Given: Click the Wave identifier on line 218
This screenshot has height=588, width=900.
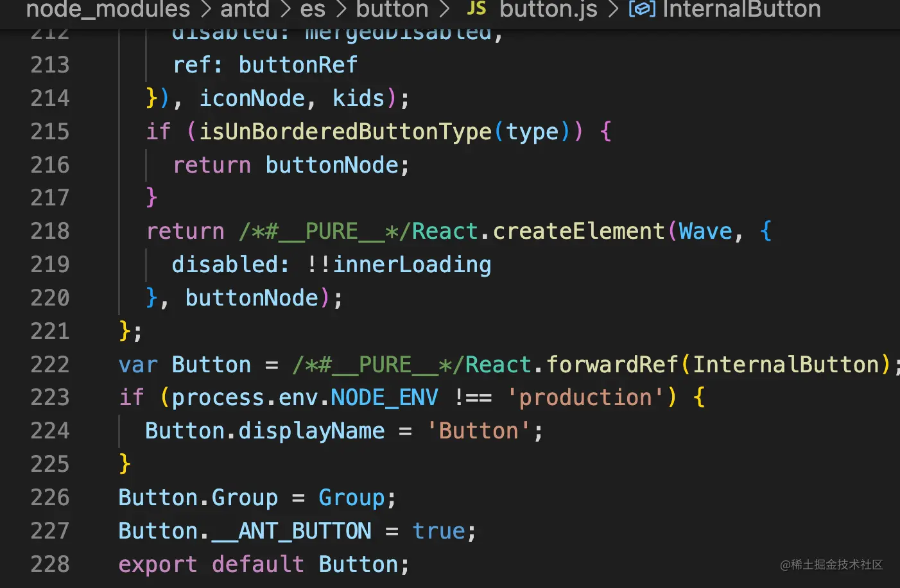Looking at the screenshot, I should (705, 230).
